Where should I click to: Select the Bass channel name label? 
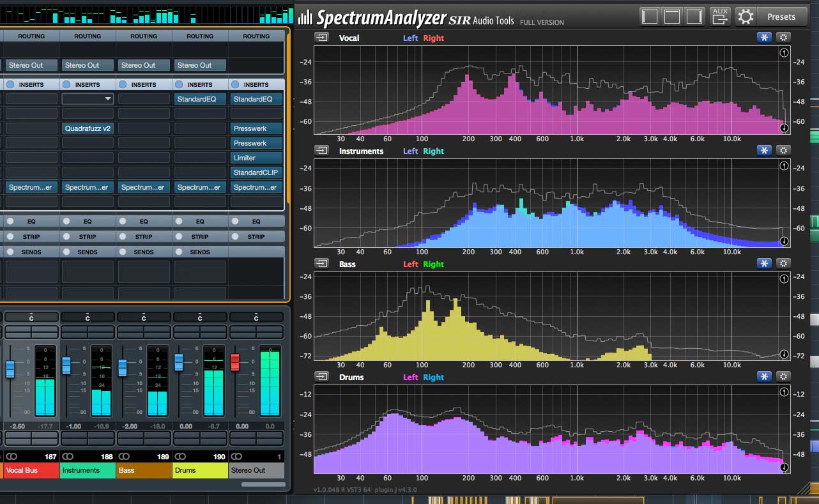click(144, 470)
